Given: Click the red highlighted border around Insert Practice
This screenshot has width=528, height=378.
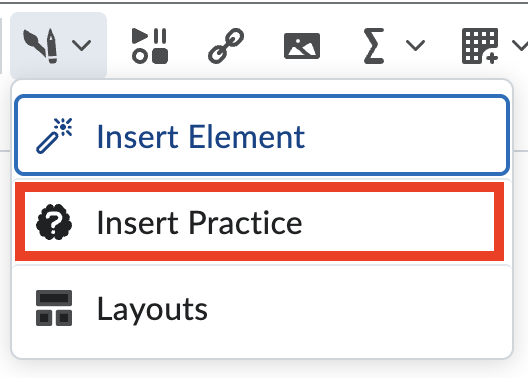Looking at the screenshot, I should 260,187.
